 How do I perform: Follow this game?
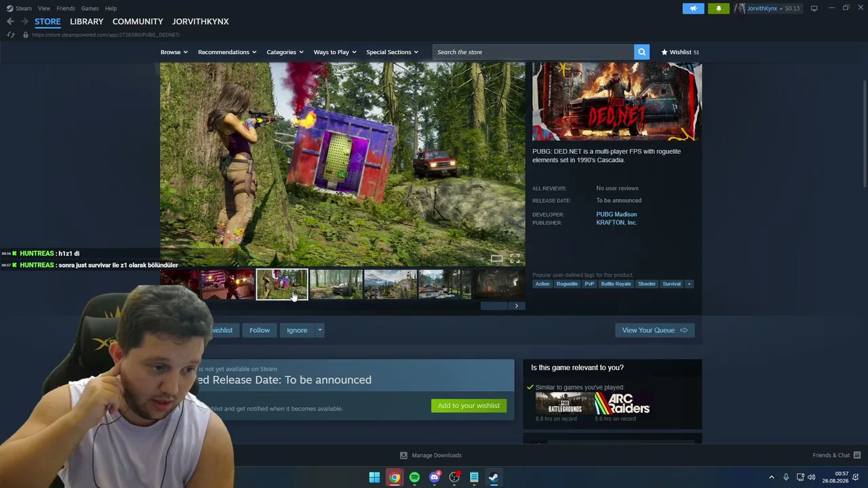[x=260, y=330]
